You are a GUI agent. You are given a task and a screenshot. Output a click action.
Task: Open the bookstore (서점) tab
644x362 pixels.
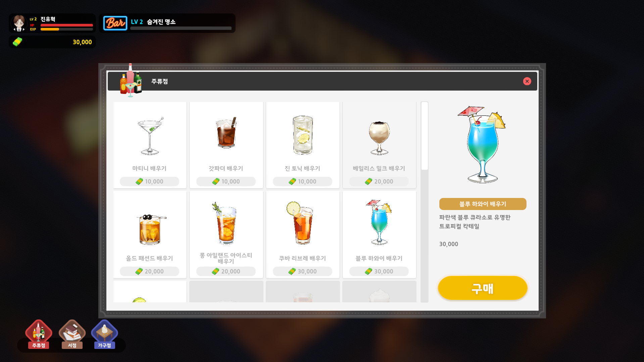tap(72, 334)
